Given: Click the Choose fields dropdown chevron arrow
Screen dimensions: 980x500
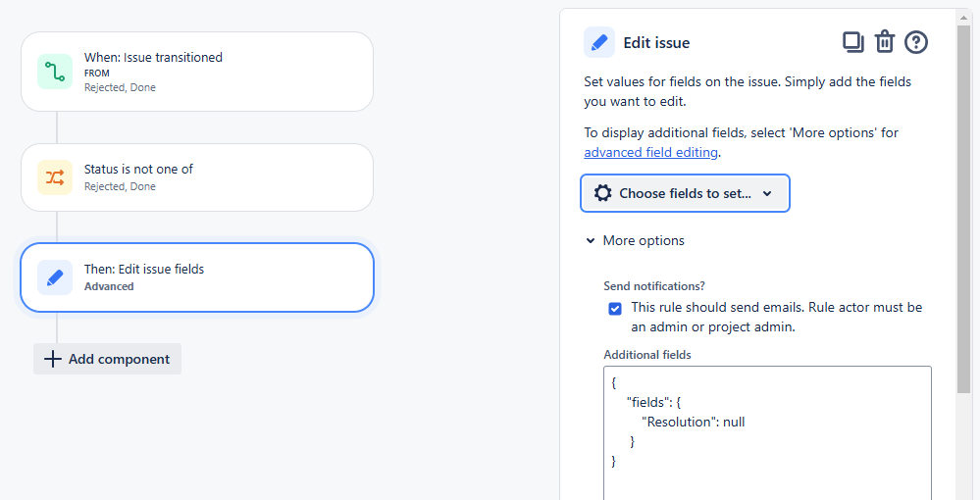Looking at the screenshot, I should point(767,193).
